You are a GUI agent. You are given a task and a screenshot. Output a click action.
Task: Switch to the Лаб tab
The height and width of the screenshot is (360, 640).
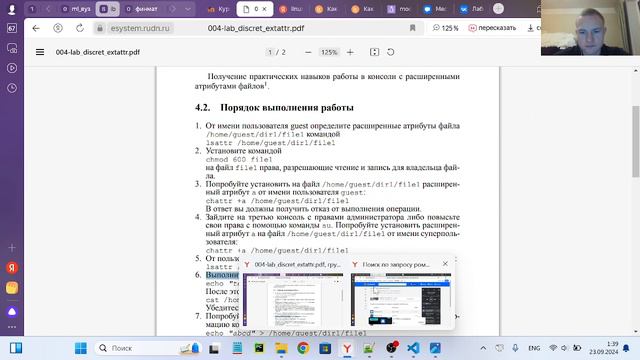point(471,9)
